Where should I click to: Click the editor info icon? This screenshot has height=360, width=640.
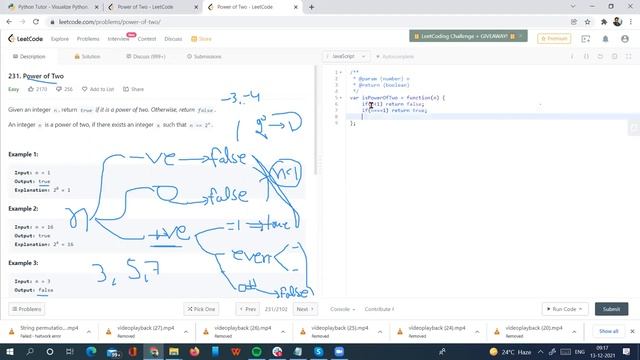tap(572, 56)
